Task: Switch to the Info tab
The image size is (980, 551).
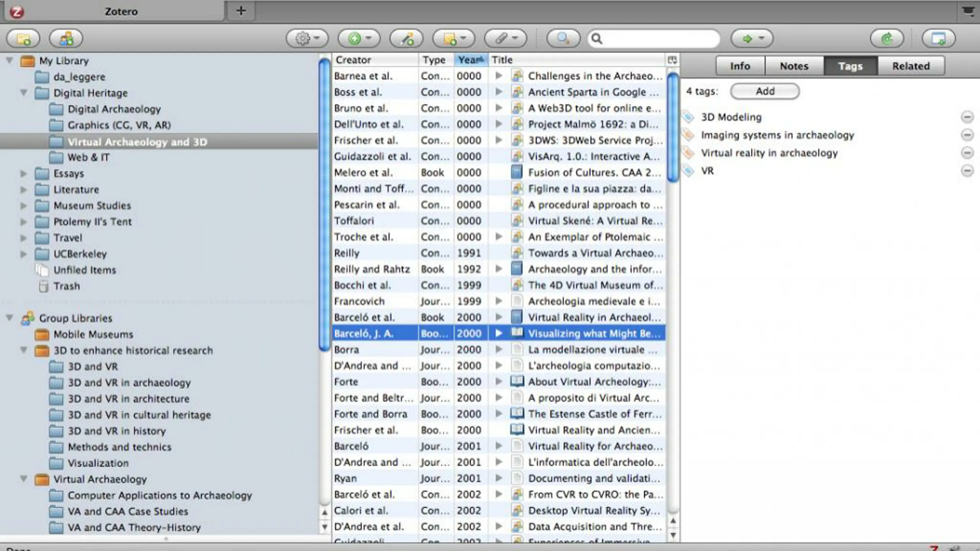Action: coord(740,66)
